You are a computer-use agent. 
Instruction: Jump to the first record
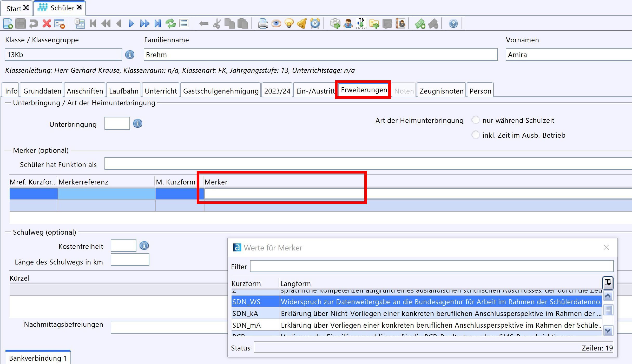click(x=93, y=24)
